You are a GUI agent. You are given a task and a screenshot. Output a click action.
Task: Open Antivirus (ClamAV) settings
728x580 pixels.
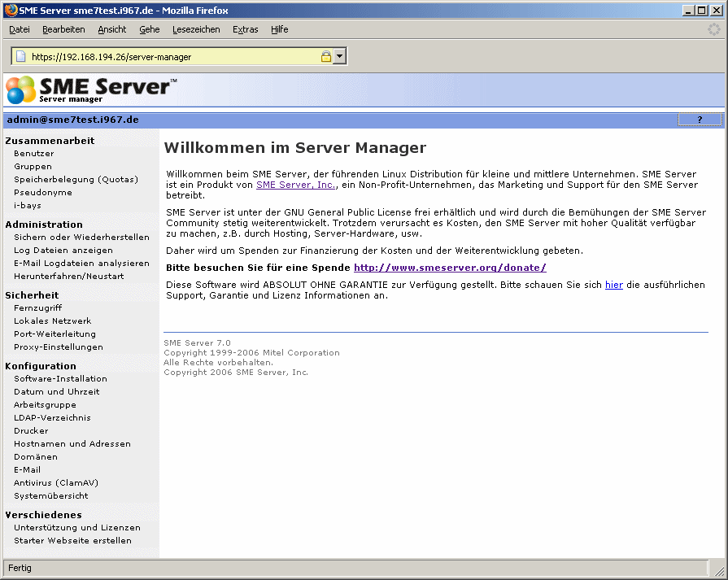click(56, 482)
